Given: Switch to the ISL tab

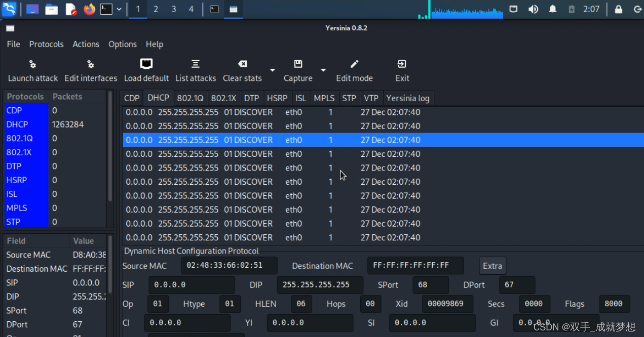Looking at the screenshot, I should pyautogui.click(x=301, y=98).
